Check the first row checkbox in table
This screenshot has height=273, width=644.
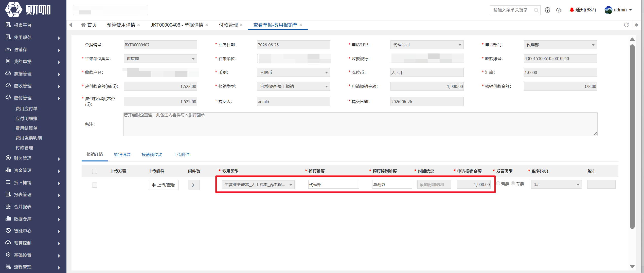coord(95,185)
